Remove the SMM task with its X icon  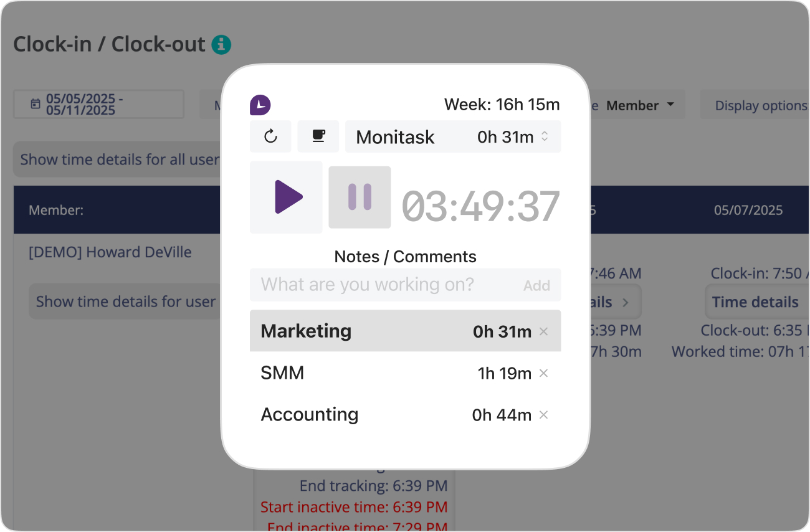point(543,373)
